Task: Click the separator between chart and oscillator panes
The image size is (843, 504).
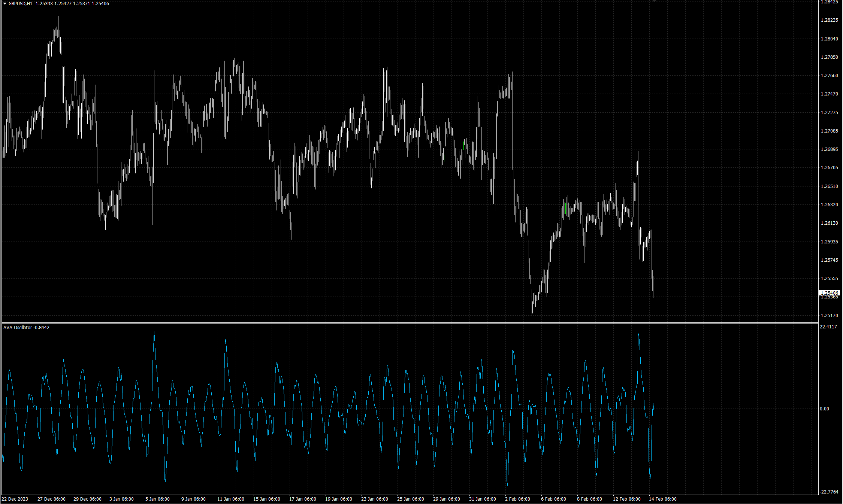Action: [412, 322]
